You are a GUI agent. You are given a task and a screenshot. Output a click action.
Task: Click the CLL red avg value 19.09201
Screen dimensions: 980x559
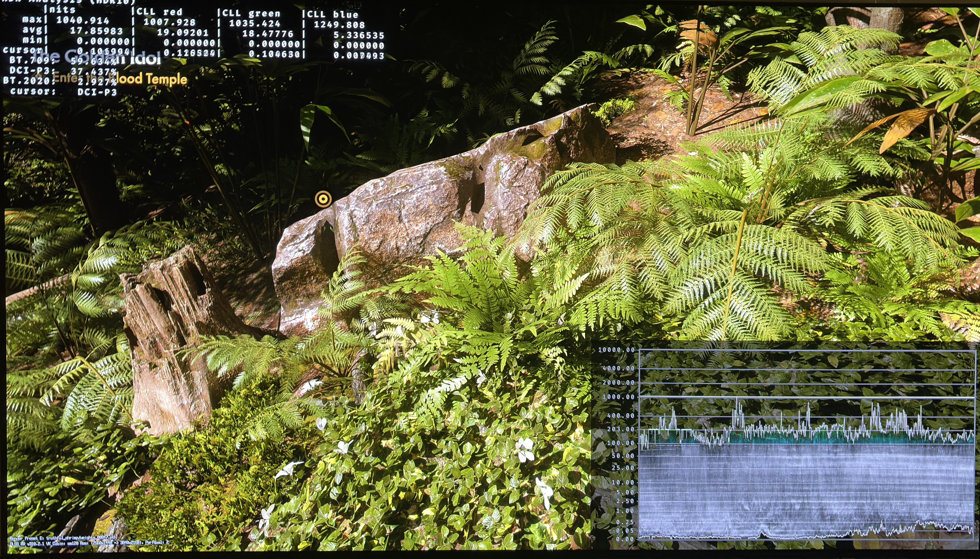point(183,33)
